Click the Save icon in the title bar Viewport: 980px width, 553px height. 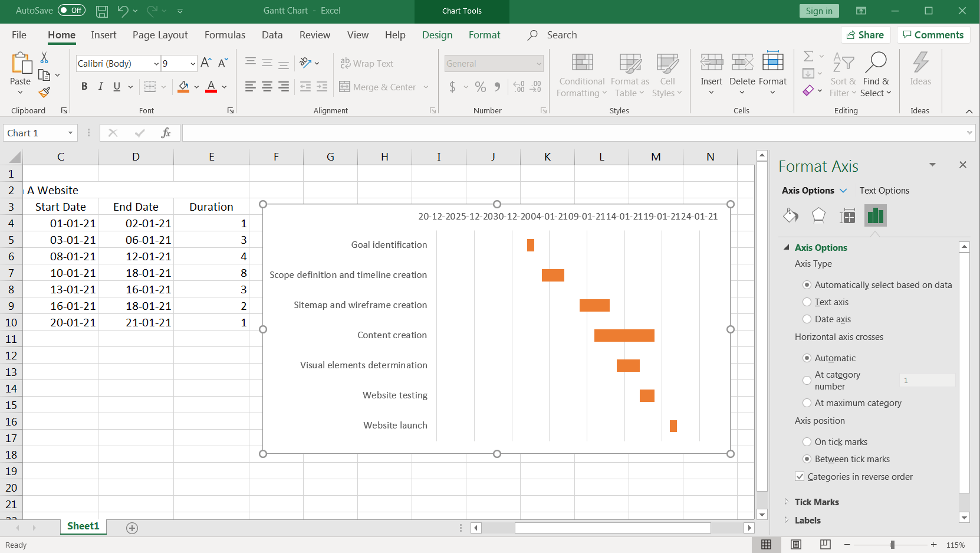pos(102,11)
